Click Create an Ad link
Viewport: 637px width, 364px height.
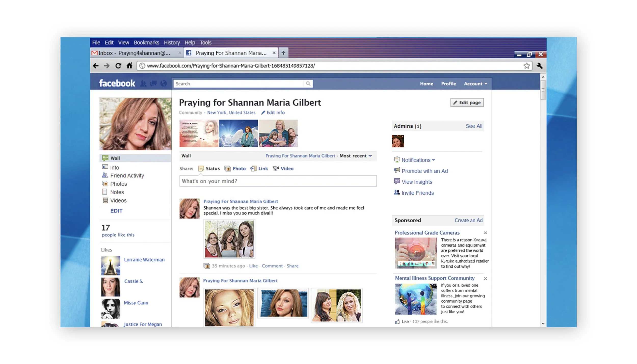pos(469,220)
